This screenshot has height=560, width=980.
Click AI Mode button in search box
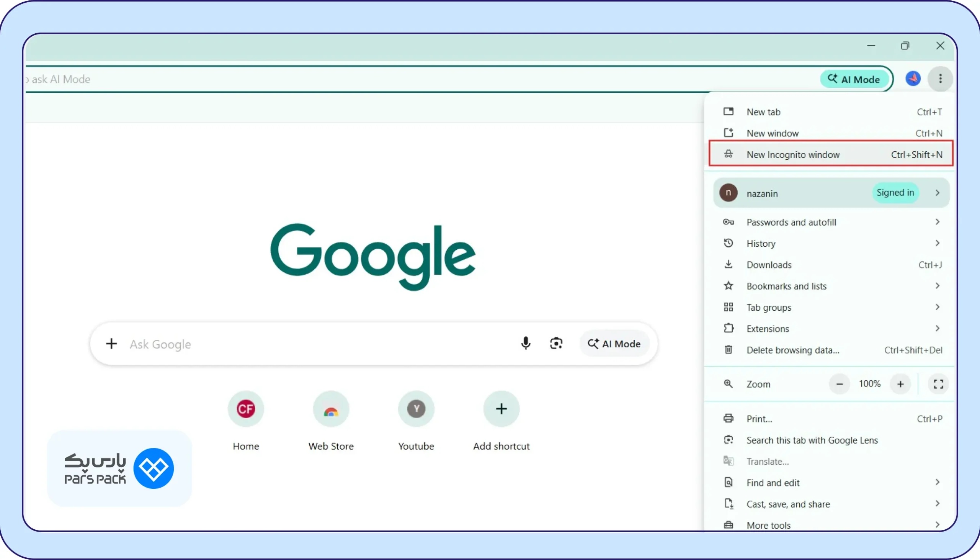[x=614, y=344]
